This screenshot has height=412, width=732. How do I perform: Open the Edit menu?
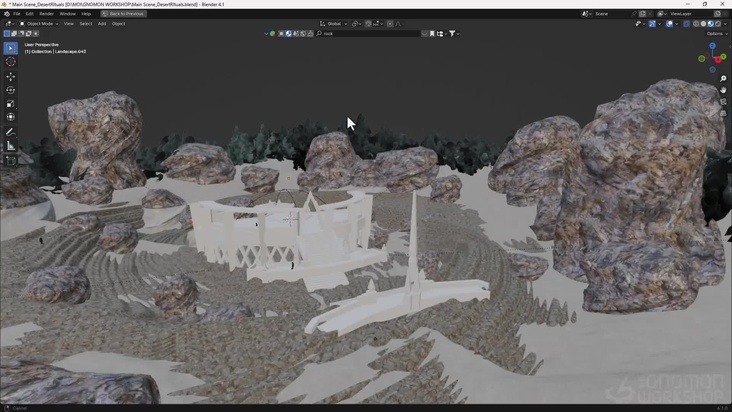(29, 14)
